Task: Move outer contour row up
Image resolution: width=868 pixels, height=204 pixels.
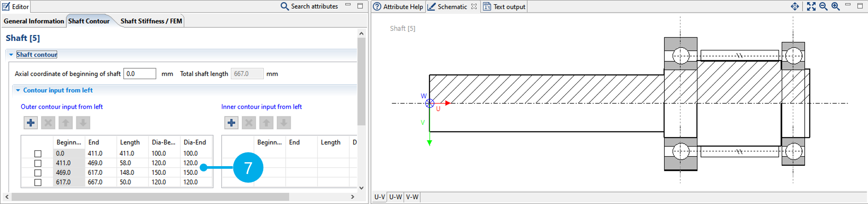Action: click(x=66, y=123)
